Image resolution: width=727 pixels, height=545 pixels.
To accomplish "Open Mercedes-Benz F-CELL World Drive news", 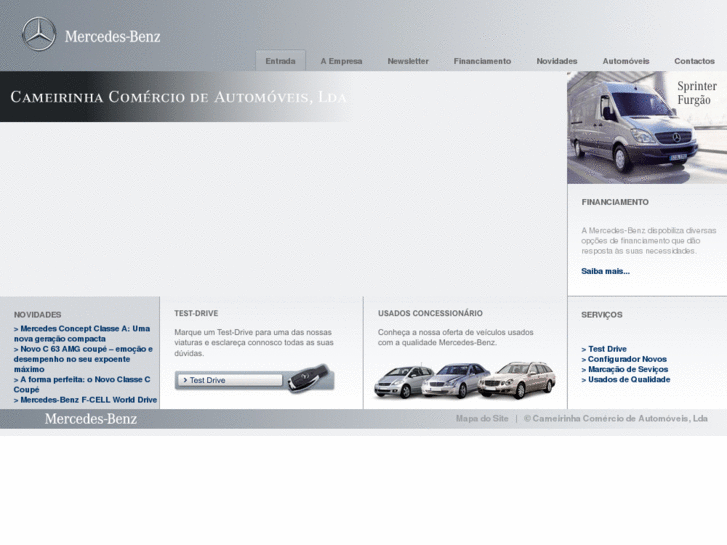I will pyautogui.click(x=85, y=400).
